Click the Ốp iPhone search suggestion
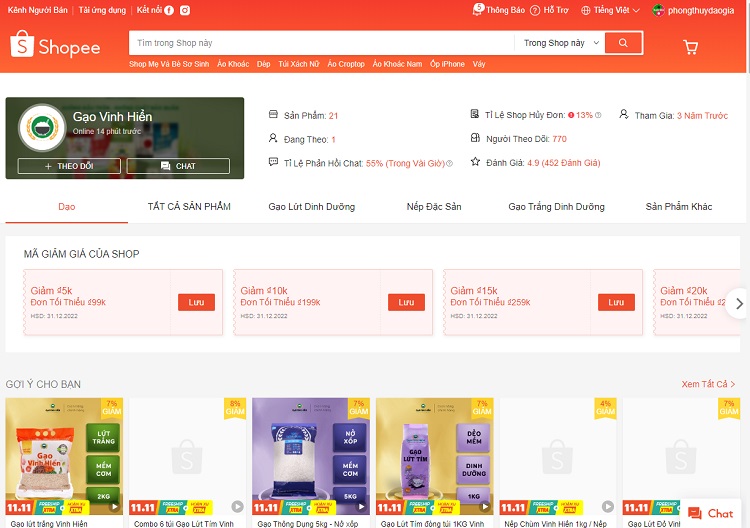The height and width of the screenshot is (528, 750). (447, 64)
